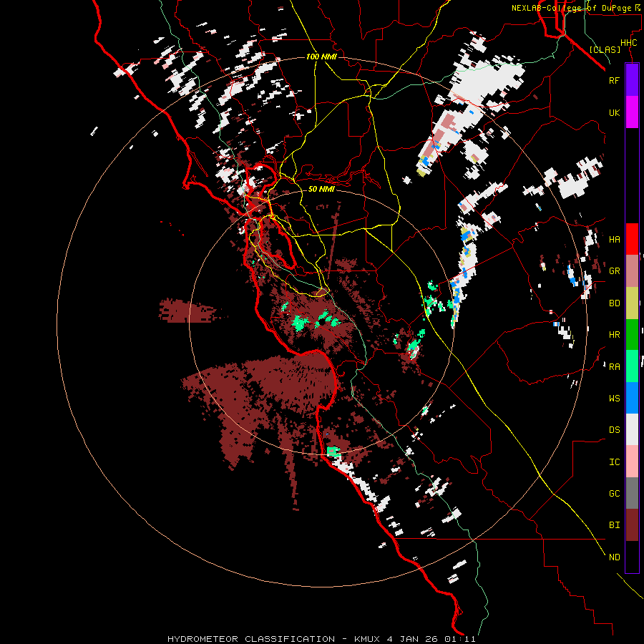Click the KMUX radar site identifier
The image size is (644, 644).
pyautogui.click(x=369, y=639)
